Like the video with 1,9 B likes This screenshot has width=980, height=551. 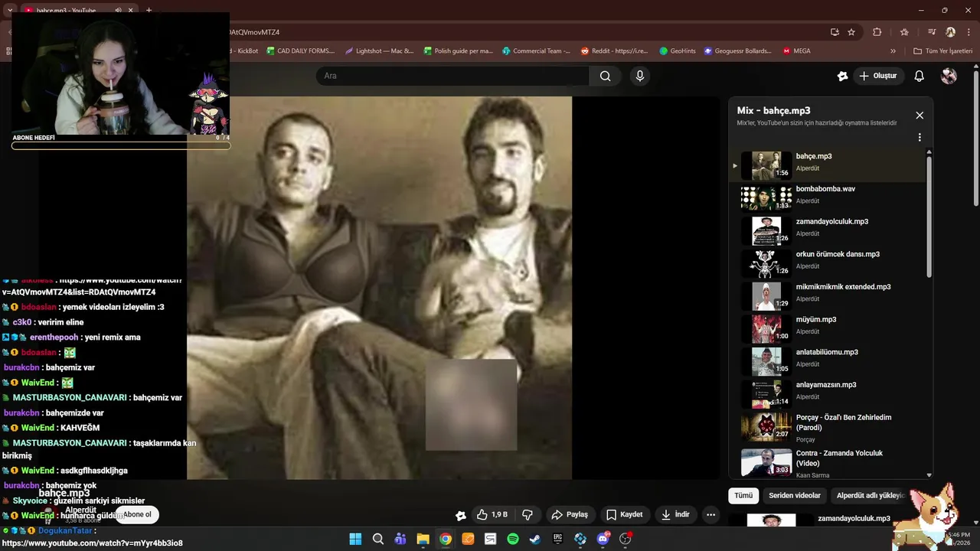pos(492,514)
